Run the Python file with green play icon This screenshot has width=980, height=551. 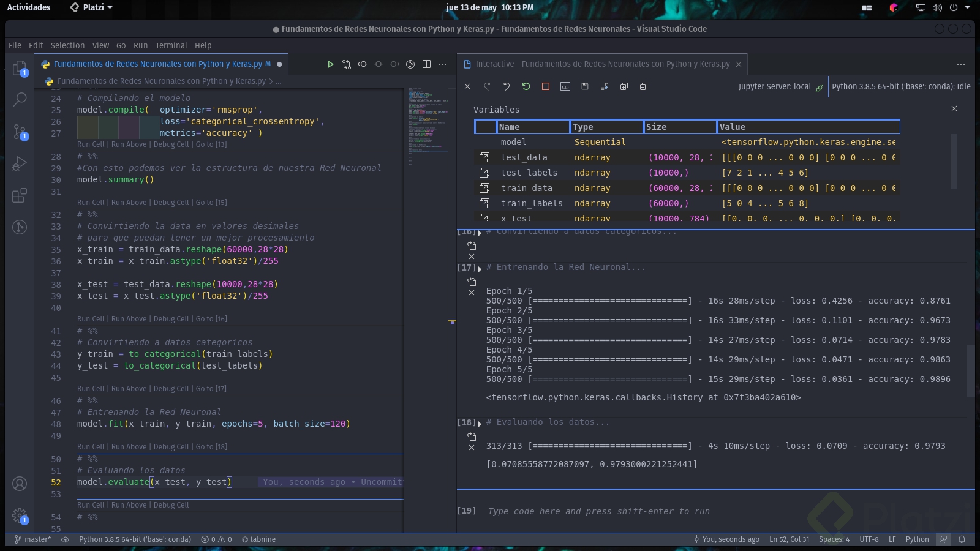(330, 64)
